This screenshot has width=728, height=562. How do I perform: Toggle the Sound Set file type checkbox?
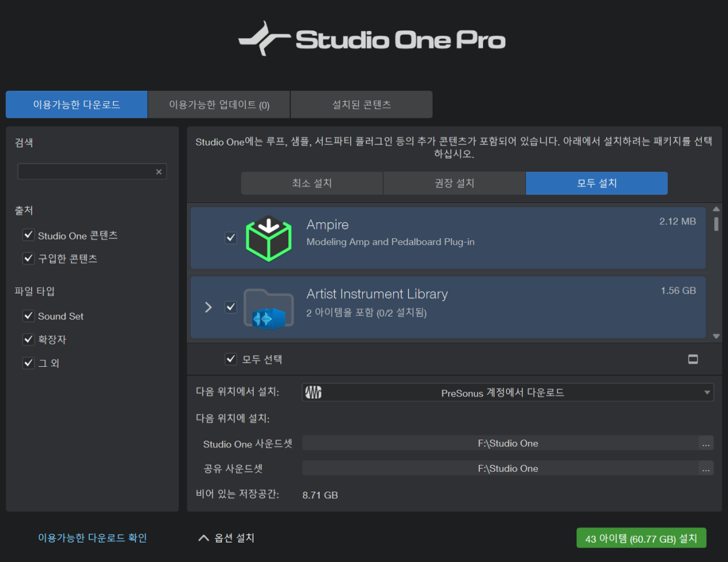28,316
